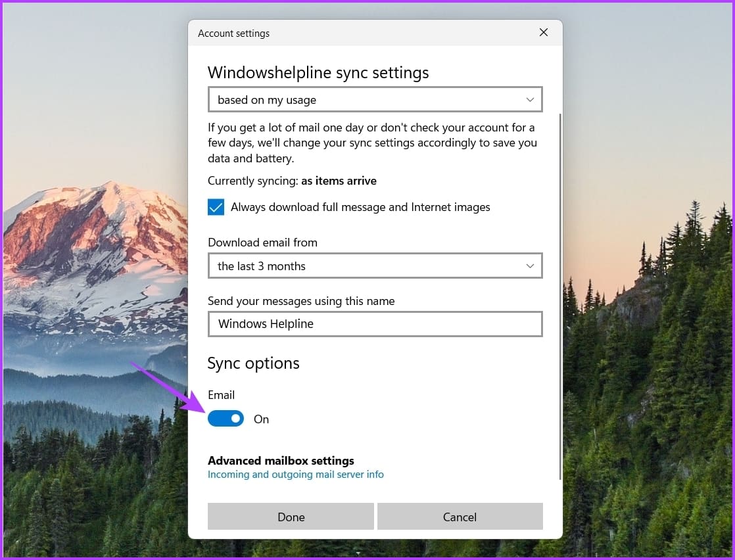The height and width of the screenshot is (560, 735).
Task: Click the 'Currently syncing: as items arrive' text
Action: coord(292,181)
